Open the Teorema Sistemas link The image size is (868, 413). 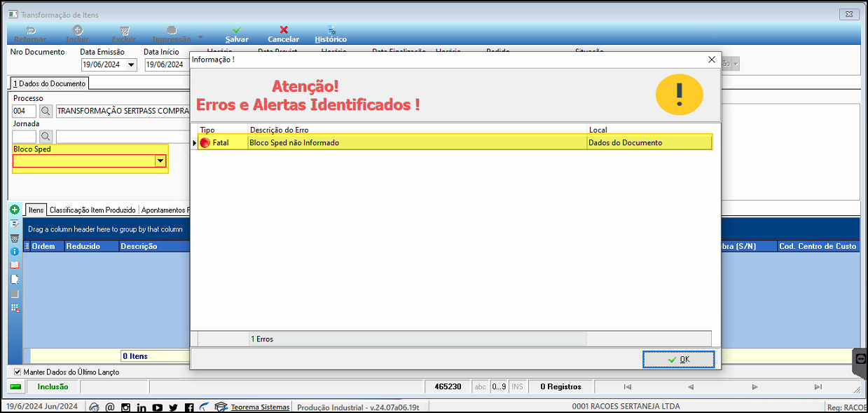[260, 407]
